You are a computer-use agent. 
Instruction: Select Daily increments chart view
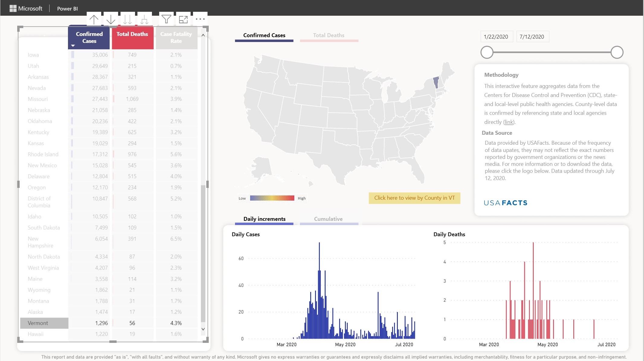click(264, 219)
